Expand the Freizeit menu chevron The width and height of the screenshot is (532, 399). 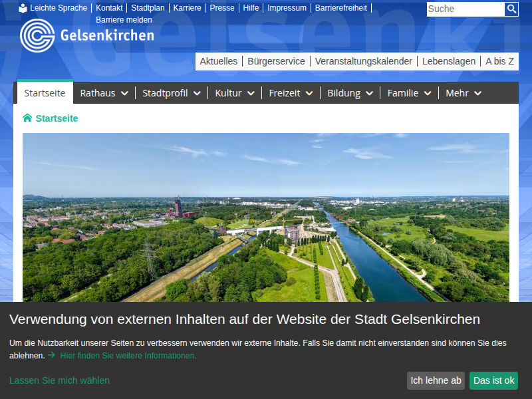[309, 93]
